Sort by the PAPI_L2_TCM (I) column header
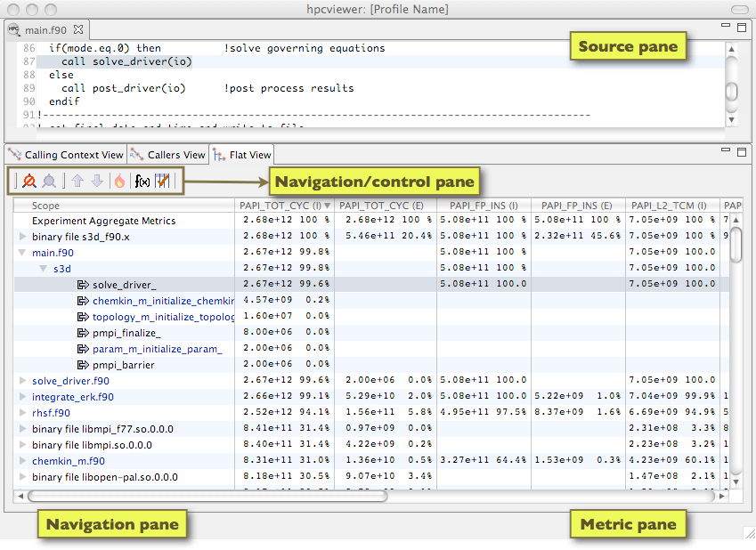The image size is (756, 550). tap(671, 206)
